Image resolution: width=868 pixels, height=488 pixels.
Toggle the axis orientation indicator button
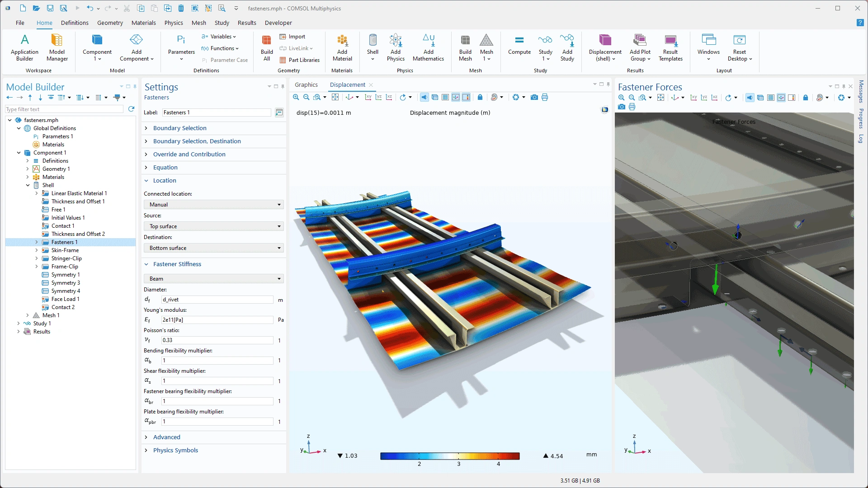456,97
